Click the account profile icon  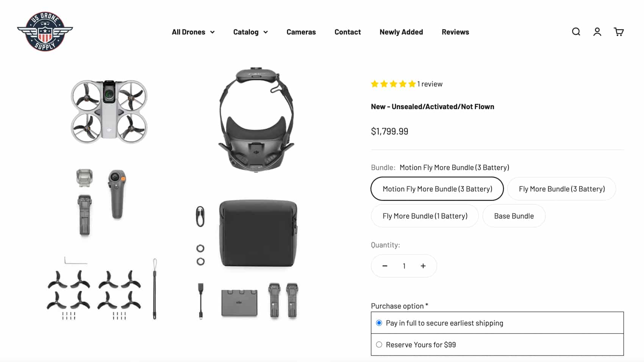click(x=597, y=32)
